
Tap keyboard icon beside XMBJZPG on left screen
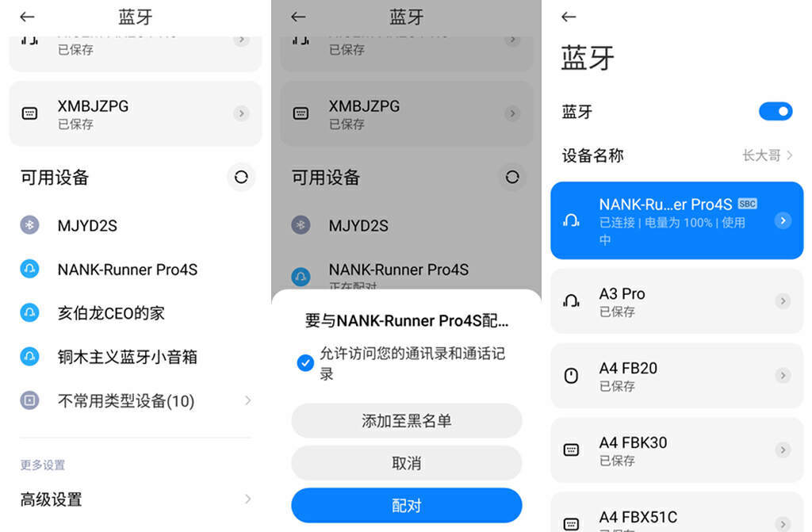click(x=29, y=113)
